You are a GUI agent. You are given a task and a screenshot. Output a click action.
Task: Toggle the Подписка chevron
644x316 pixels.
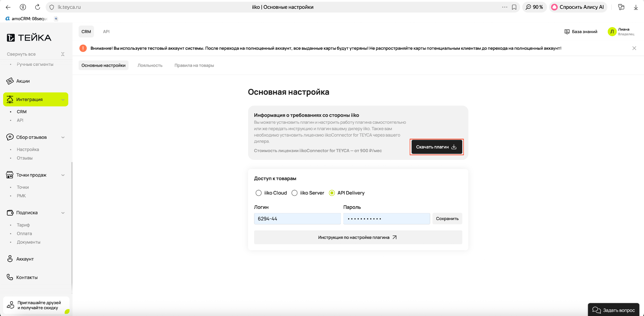pyautogui.click(x=63, y=213)
